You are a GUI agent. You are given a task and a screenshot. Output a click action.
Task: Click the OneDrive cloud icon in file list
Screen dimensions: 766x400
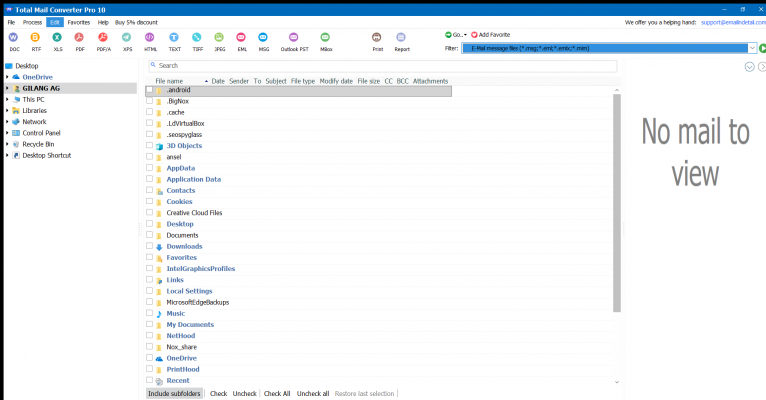click(159, 358)
